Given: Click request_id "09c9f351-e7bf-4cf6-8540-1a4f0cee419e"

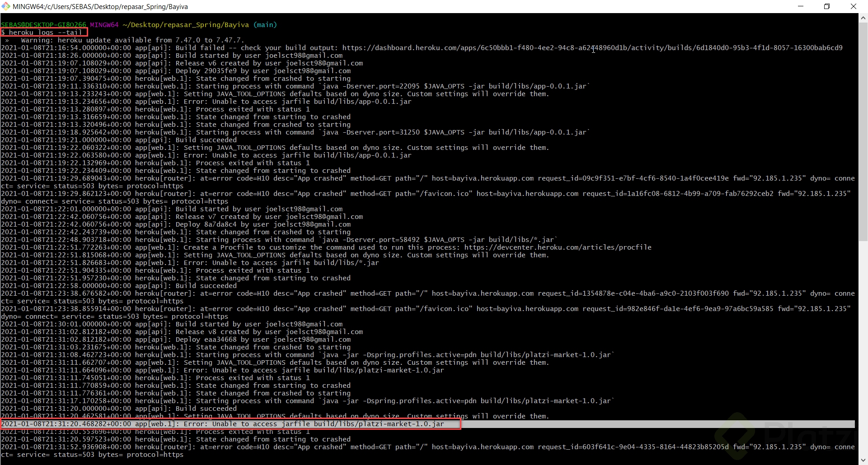Looking at the screenshot, I should pos(656,178).
